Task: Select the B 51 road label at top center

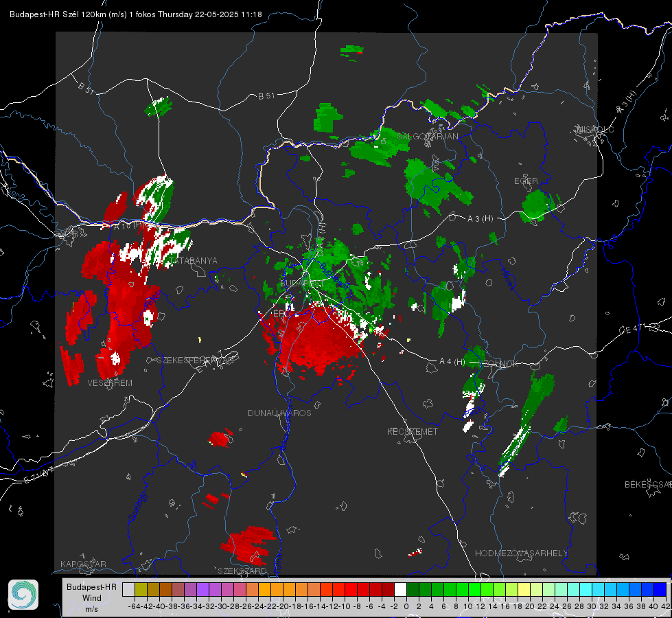Action: coord(266,96)
